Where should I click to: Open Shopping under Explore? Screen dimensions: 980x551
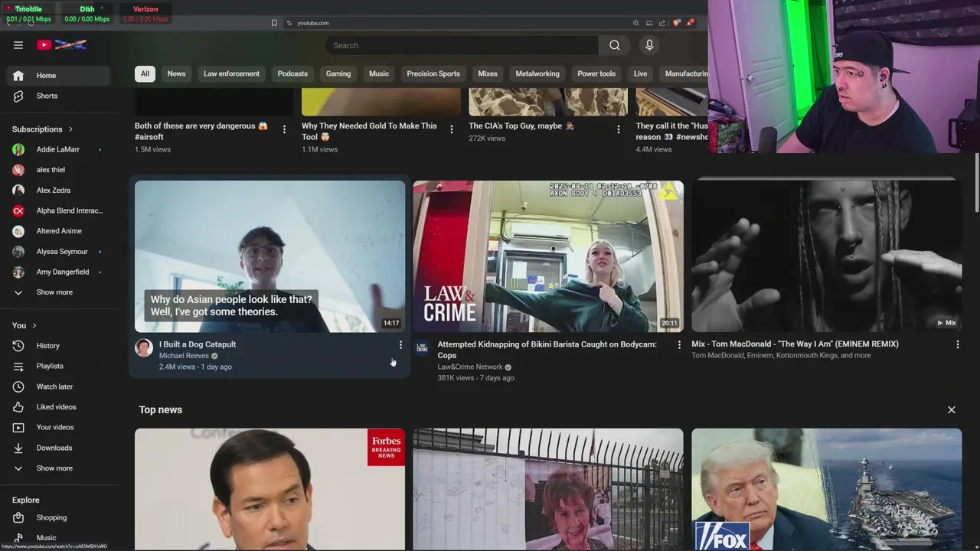(x=58, y=517)
